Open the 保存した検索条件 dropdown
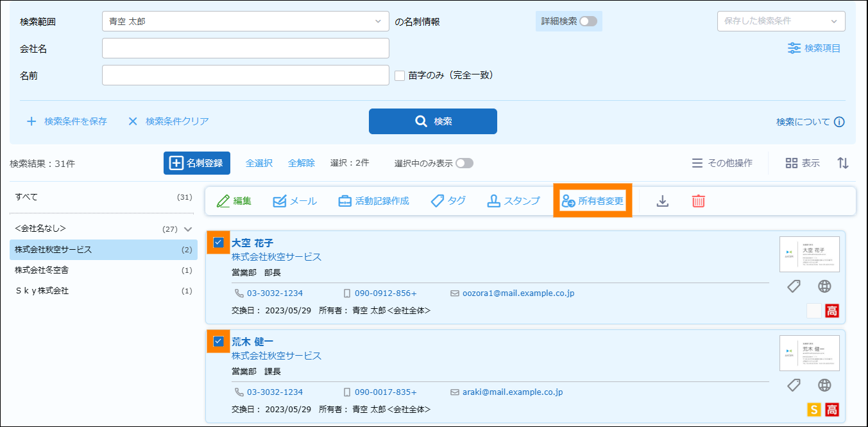Viewport: 868px width, 427px height. 780,21
